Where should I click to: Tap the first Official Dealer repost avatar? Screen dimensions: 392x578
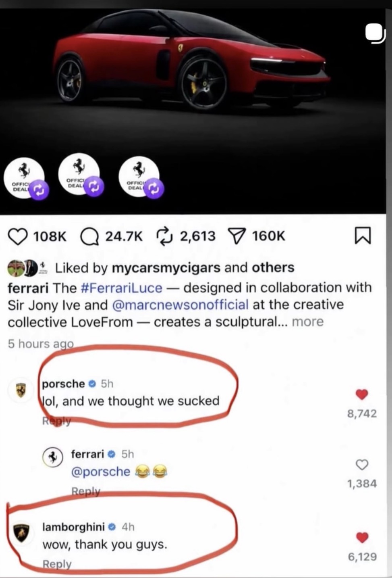[x=24, y=177]
